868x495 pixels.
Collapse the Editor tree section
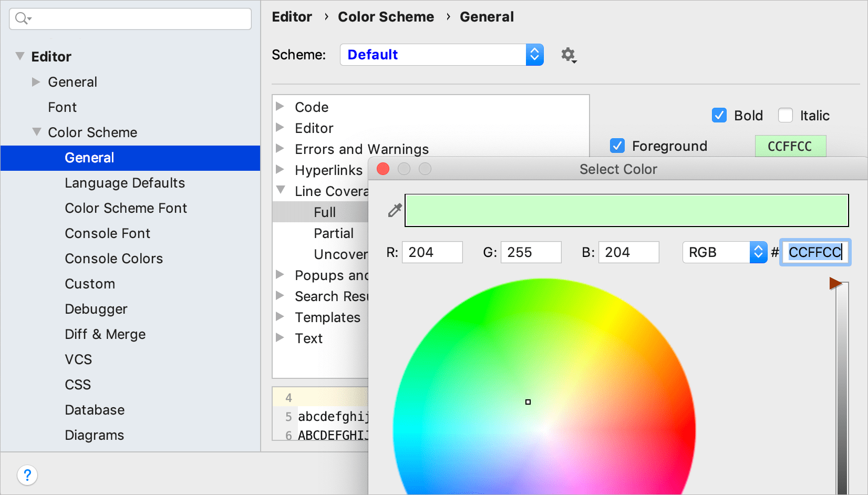(x=20, y=56)
